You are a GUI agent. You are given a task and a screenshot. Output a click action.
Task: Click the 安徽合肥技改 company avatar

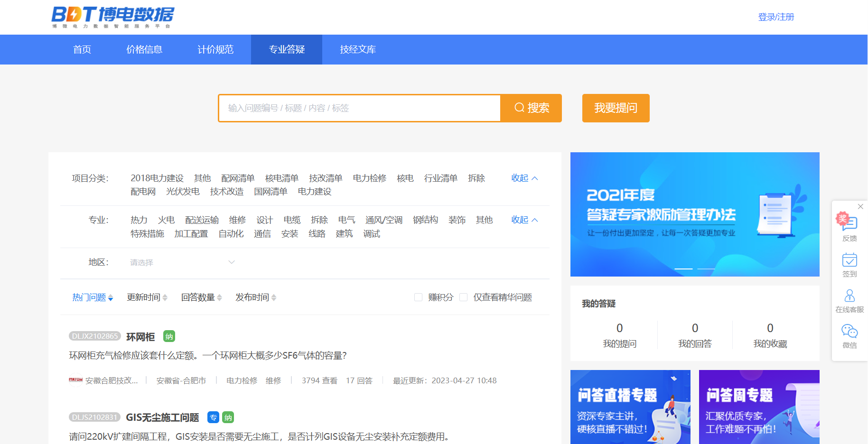76,380
